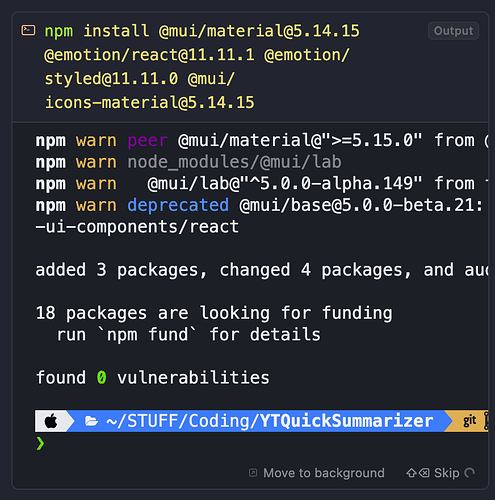Click the Apple logo in the prompt
The image size is (495, 500).
[x=51, y=421]
